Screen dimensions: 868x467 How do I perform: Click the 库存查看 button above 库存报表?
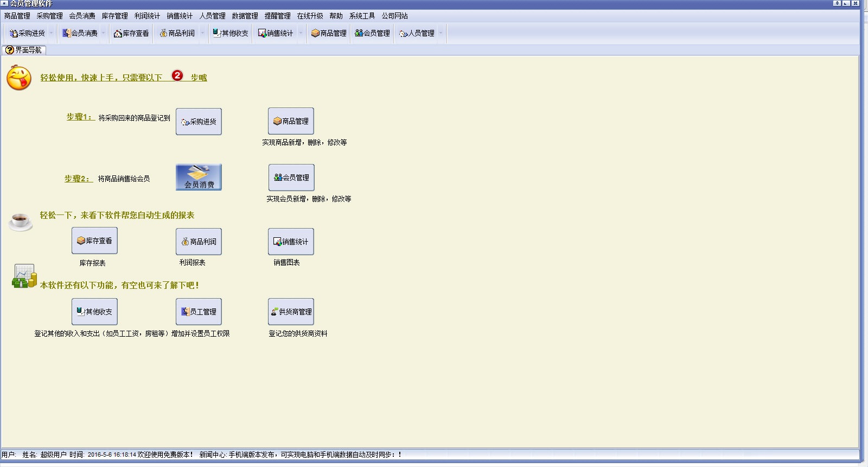click(94, 241)
